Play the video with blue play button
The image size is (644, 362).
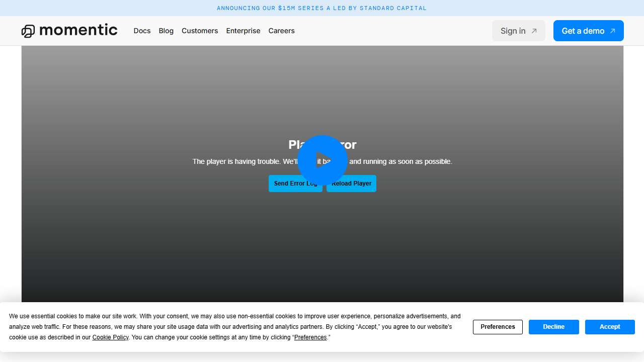coord(323,160)
